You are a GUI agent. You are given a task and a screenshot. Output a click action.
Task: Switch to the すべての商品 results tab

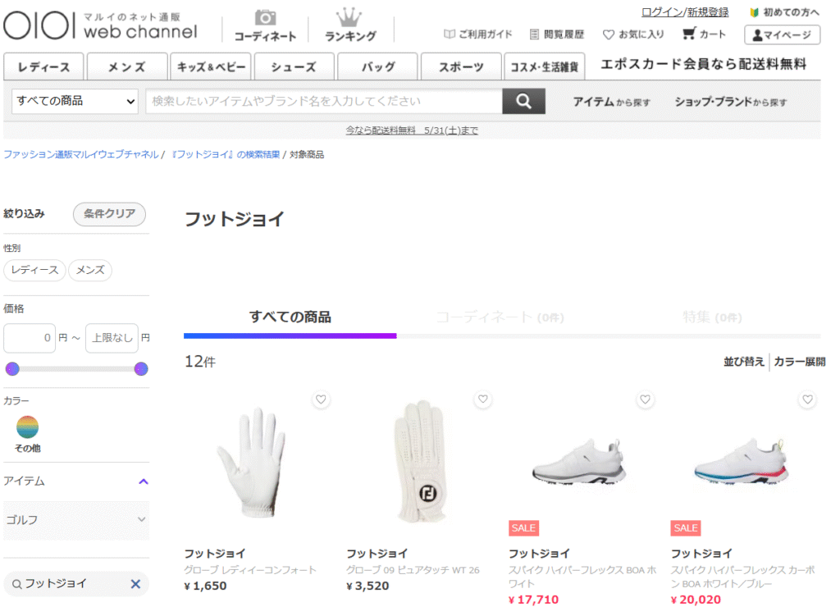pyautogui.click(x=290, y=317)
